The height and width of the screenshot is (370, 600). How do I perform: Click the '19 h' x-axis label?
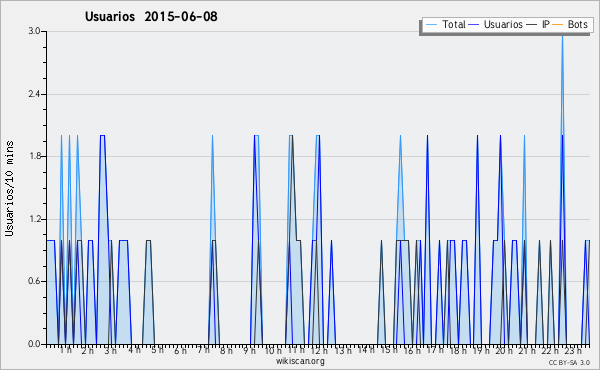(481, 350)
